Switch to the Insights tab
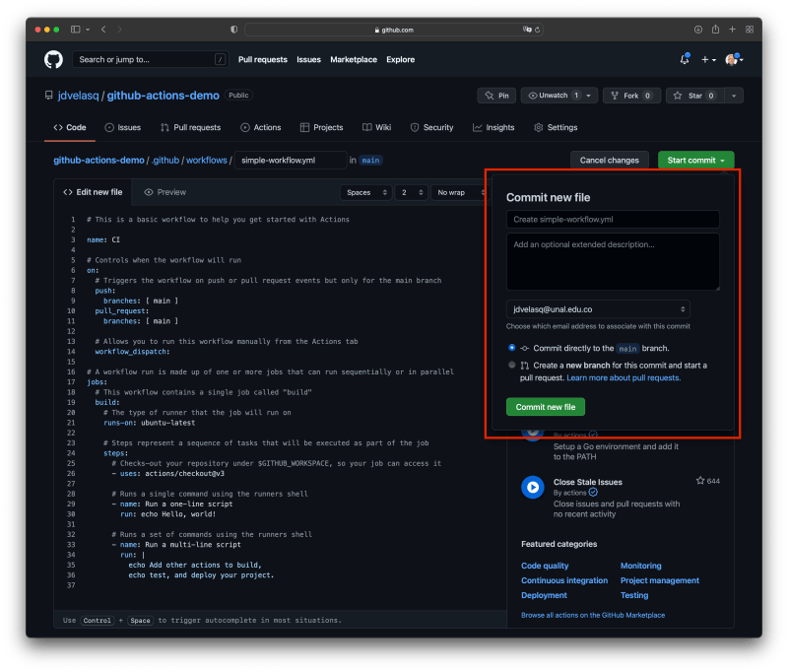Image resolution: width=788 pixels, height=672 pixels. (493, 128)
